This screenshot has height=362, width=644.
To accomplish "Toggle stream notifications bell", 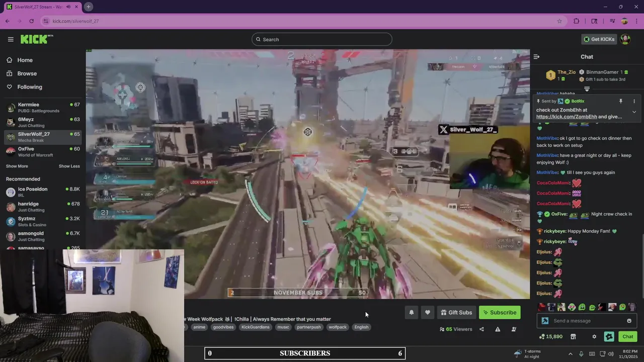I will point(411,312).
